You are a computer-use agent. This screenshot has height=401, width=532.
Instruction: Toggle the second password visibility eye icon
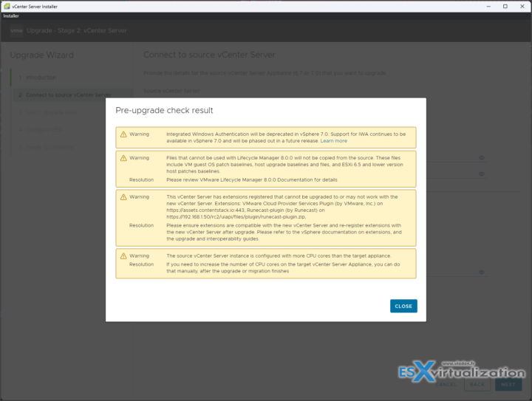coord(481,174)
